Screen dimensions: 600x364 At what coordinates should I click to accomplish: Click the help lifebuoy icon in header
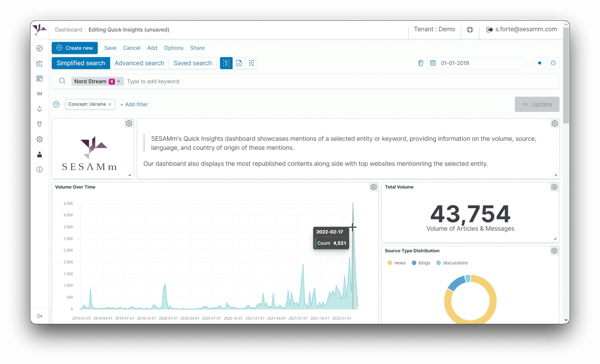470,29
